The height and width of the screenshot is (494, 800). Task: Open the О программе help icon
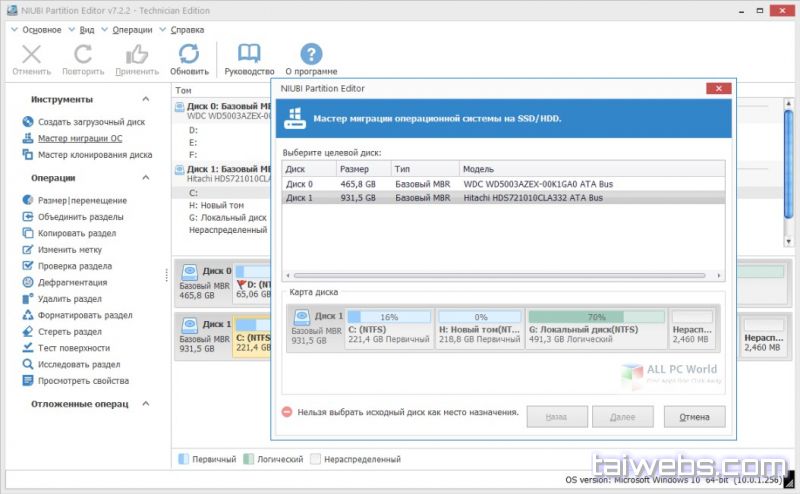click(311, 54)
